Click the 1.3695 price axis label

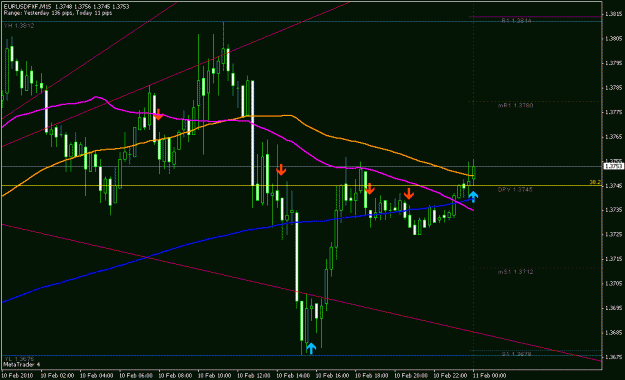tap(613, 308)
